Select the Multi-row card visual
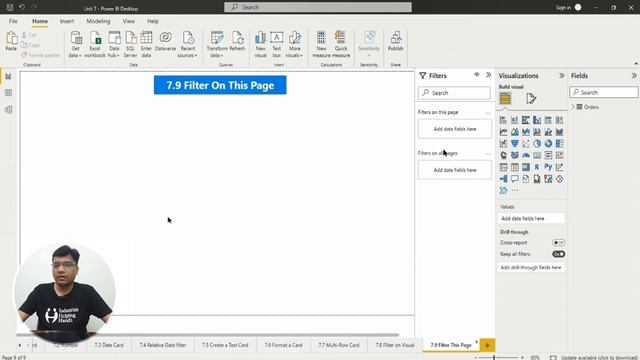The height and width of the screenshot is (360, 640). pos(548,156)
